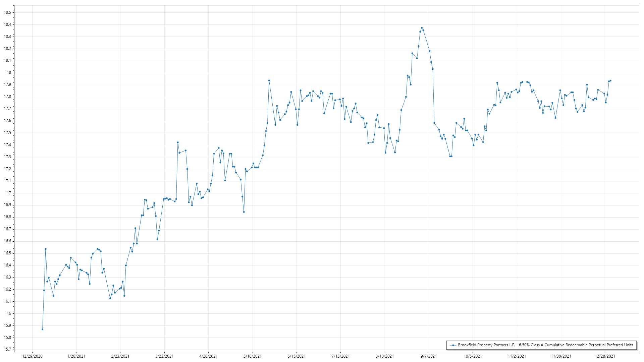Click the Brookfield Property Partners legend label
Screen dimensions: 644x362
pos(545,345)
